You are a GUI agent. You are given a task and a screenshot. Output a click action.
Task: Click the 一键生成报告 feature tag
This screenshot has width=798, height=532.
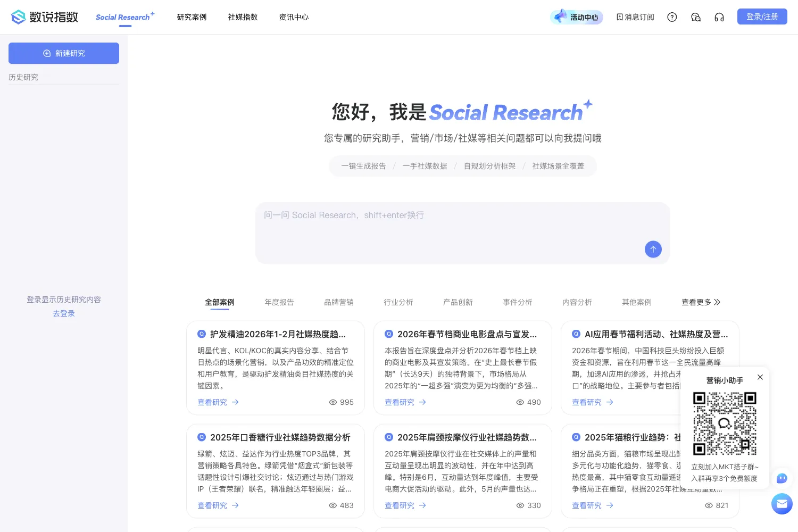364,166
